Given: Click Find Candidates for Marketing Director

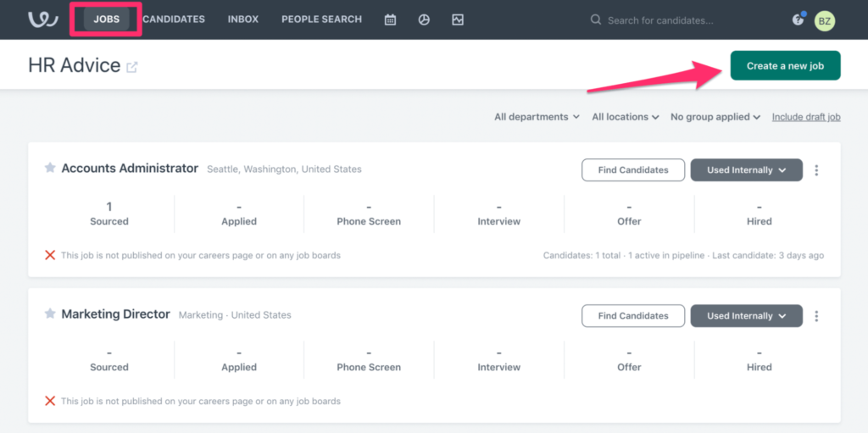Looking at the screenshot, I should 632,315.
